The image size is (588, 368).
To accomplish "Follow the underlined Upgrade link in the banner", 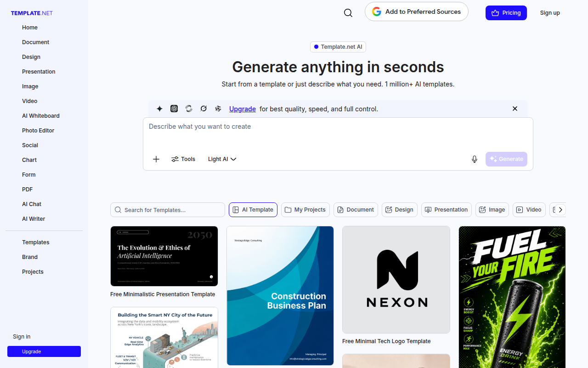I will tap(243, 109).
